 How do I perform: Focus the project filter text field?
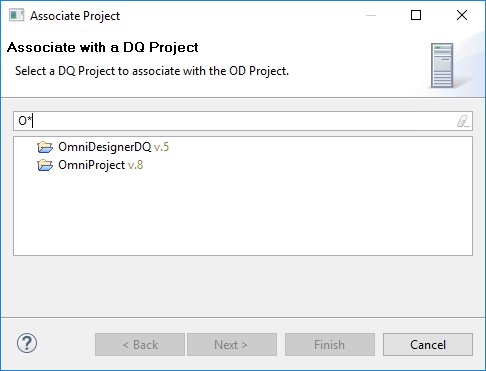[x=243, y=121]
